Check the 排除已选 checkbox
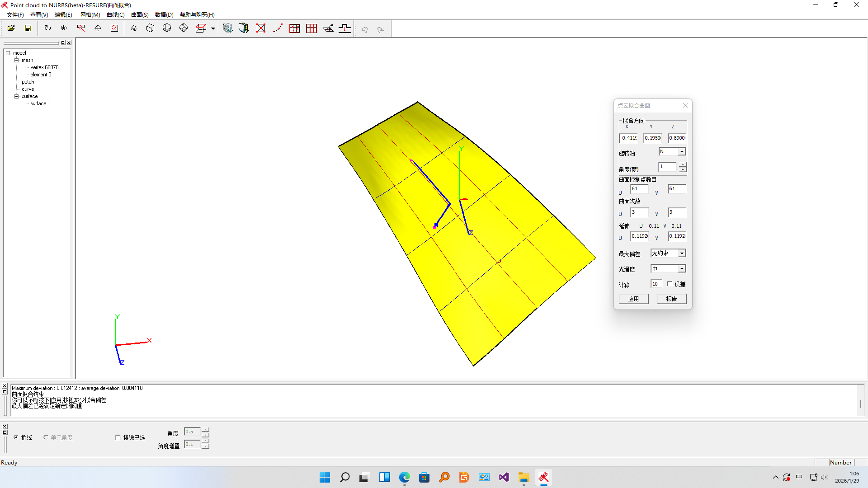 pos(118,437)
